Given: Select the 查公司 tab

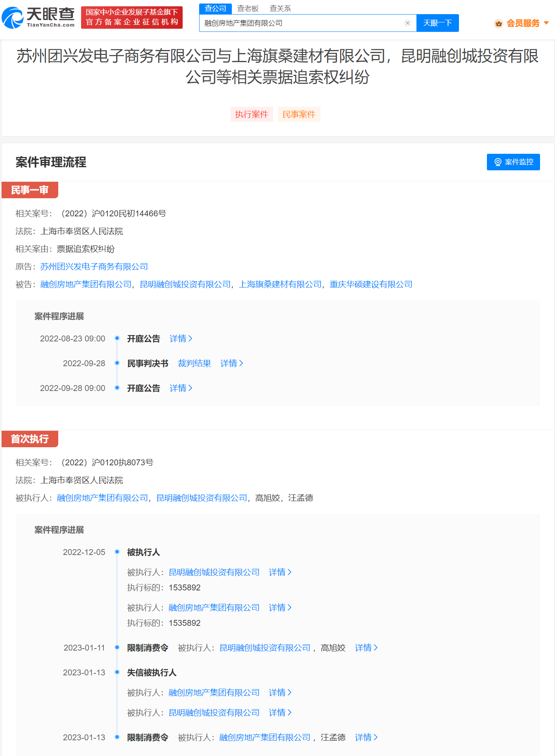Looking at the screenshot, I should 215,9.
